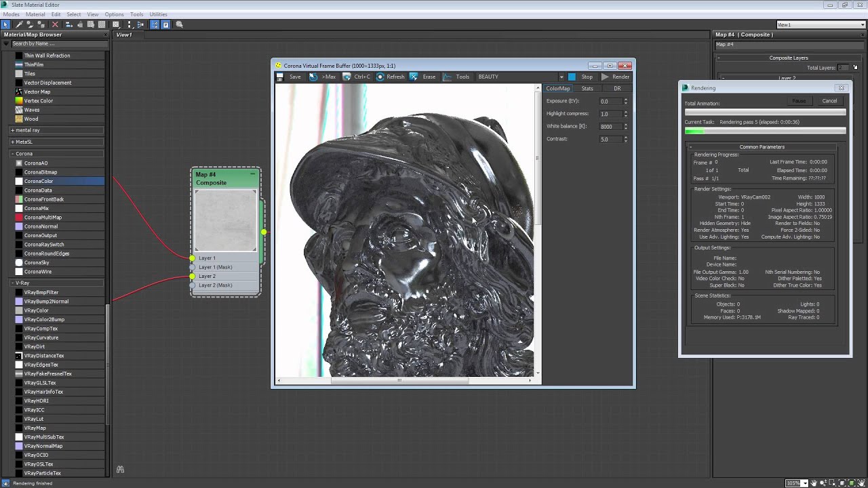The width and height of the screenshot is (868, 488).
Task: Click Layer 1 yellow input socket
Action: pyautogui.click(x=192, y=258)
